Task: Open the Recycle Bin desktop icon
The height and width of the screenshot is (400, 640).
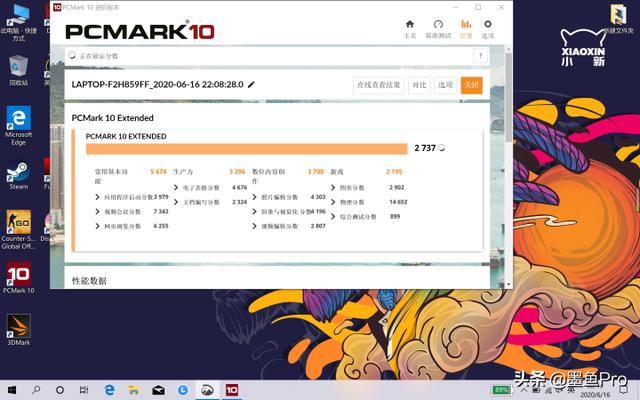Action: tap(18, 71)
